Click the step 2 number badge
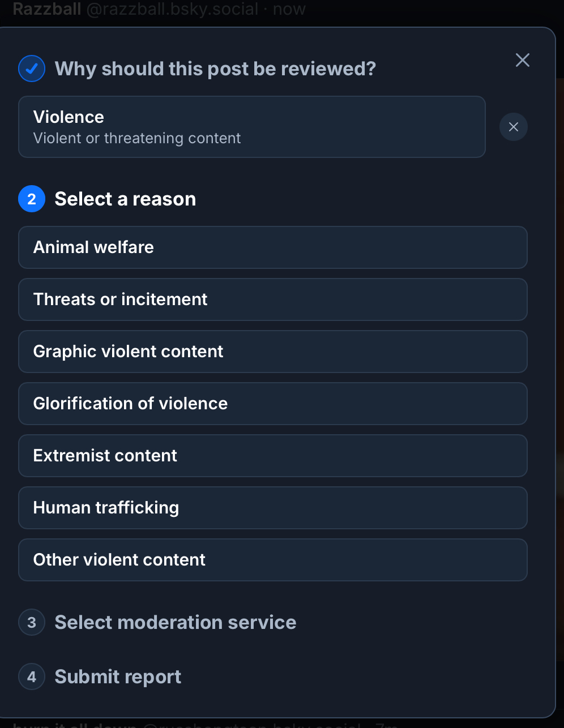 [32, 199]
